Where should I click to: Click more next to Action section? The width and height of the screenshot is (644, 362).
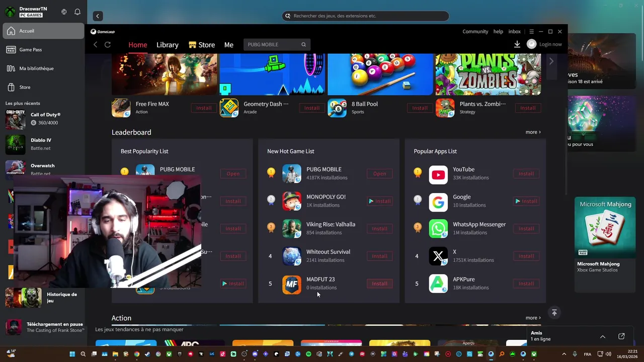(x=533, y=318)
